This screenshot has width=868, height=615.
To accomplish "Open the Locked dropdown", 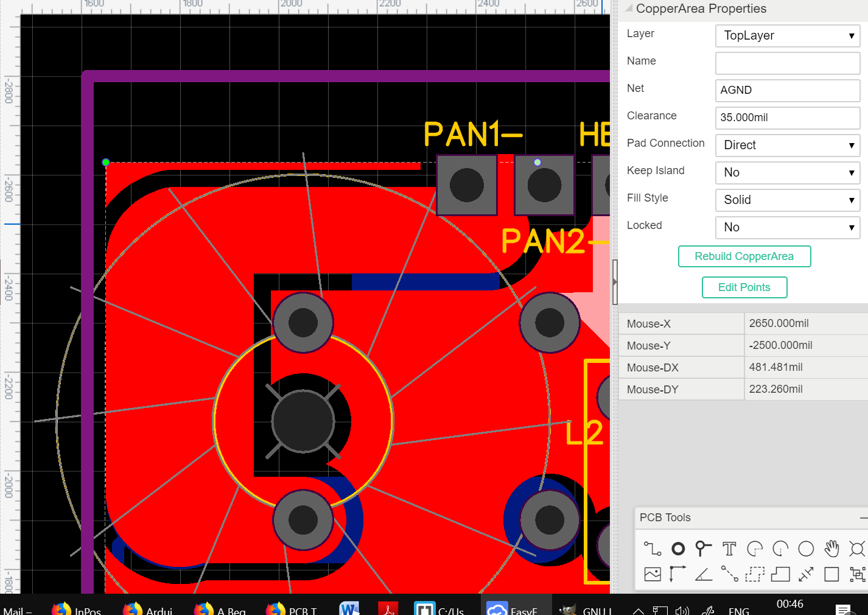I will click(x=788, y=227).
